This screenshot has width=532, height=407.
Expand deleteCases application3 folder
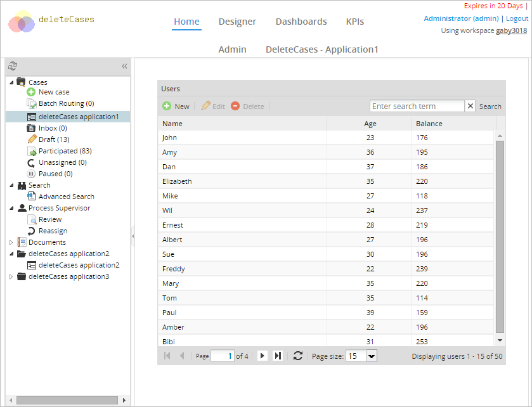pyautogui.click(x=11, y=276)
